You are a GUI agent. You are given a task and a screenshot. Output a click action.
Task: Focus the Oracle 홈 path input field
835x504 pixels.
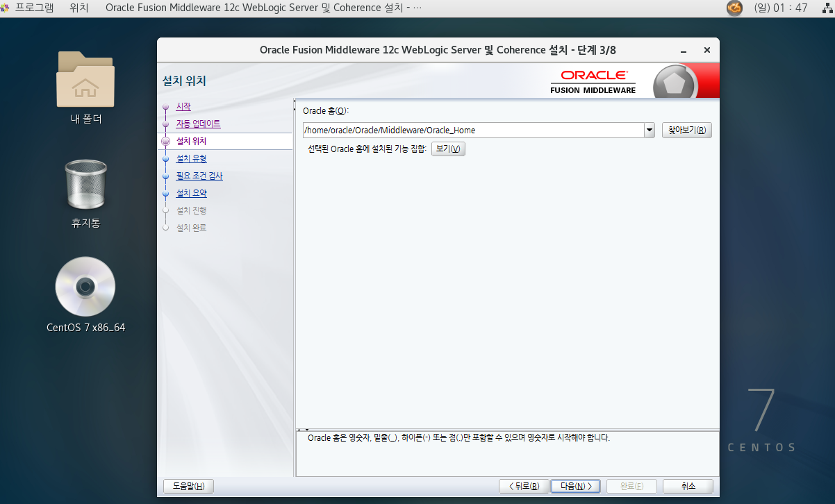click(x=473, y=130)
